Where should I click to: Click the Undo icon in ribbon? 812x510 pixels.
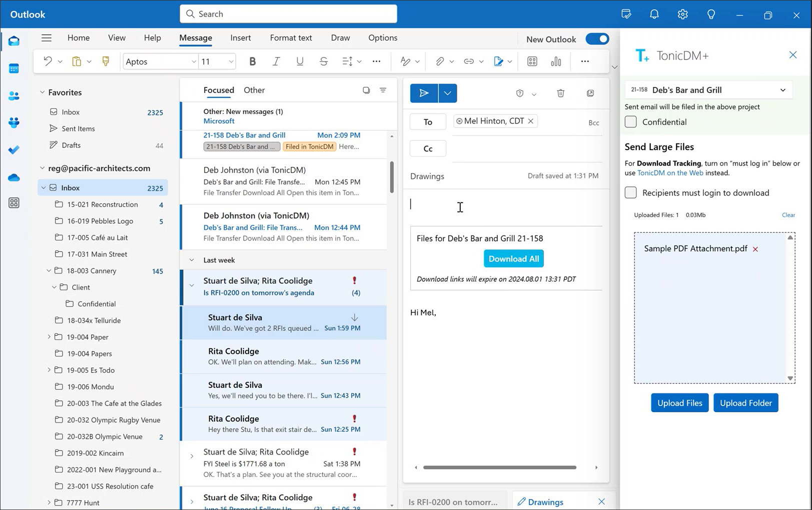[x=48, y=61]
